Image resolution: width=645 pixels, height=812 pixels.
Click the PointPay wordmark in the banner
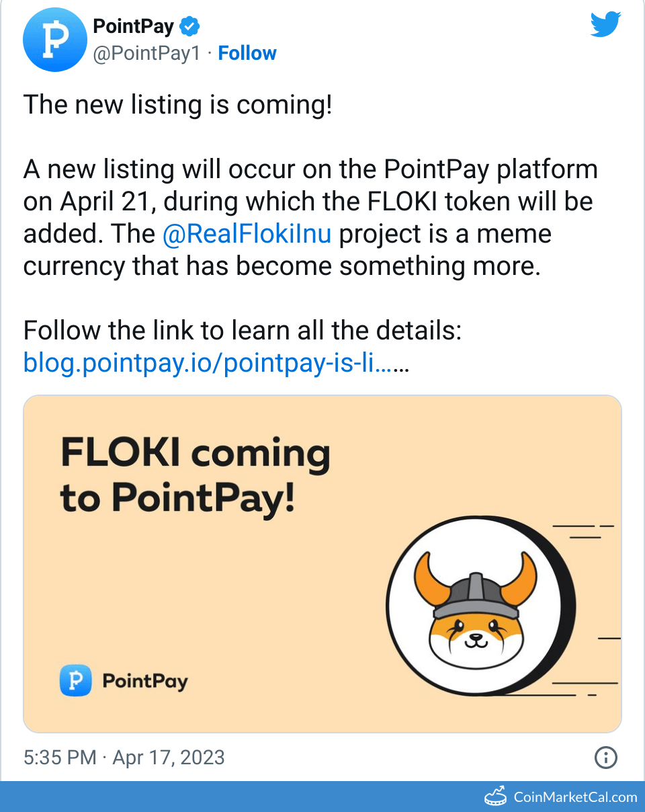point(144,681)
